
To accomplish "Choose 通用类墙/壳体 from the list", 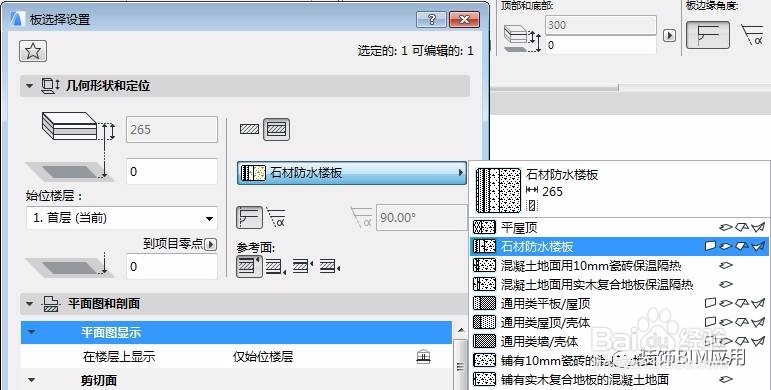I will pos(620,341).
